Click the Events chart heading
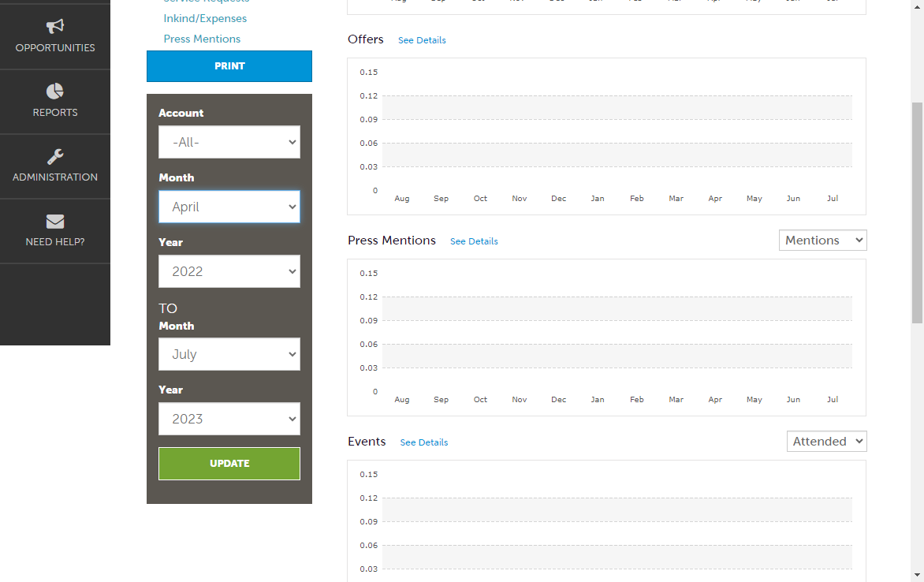Viewport: 924px width, 582px height. point(367,441)
